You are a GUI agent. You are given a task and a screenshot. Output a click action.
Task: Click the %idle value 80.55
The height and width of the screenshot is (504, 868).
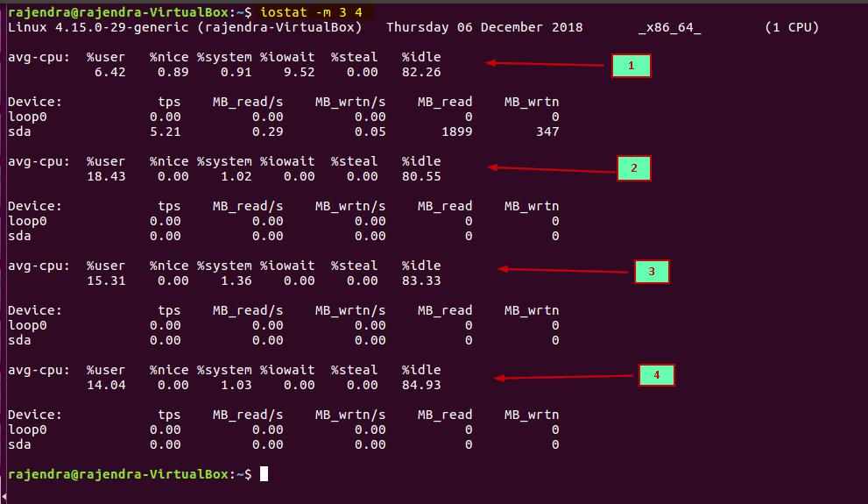[421, 177]
